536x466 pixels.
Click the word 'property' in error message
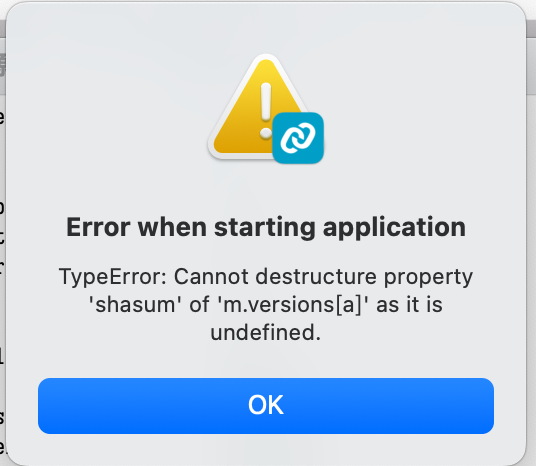428,277
